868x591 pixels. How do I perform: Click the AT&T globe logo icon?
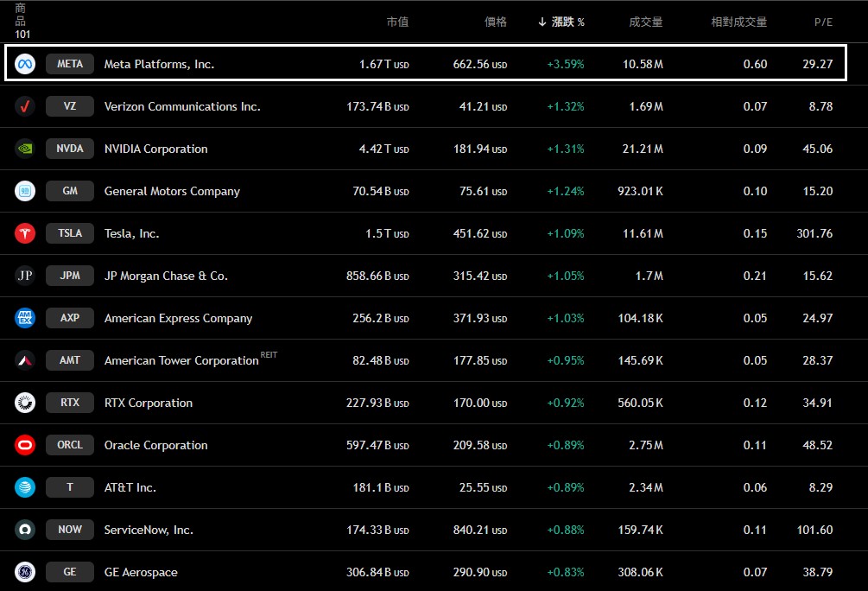click(x=25, y=487)
